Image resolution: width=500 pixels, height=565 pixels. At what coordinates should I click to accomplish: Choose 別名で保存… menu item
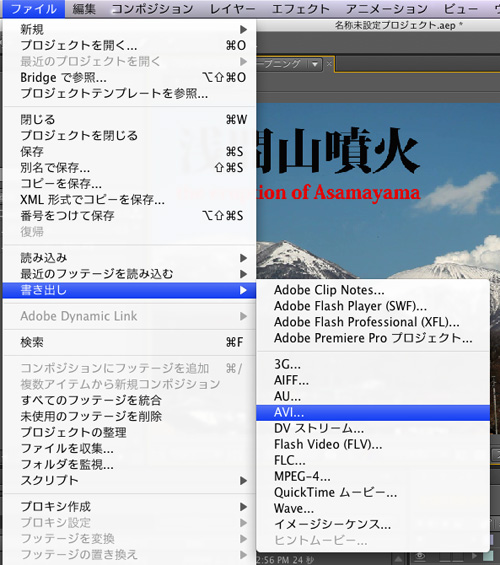point(129,168)
